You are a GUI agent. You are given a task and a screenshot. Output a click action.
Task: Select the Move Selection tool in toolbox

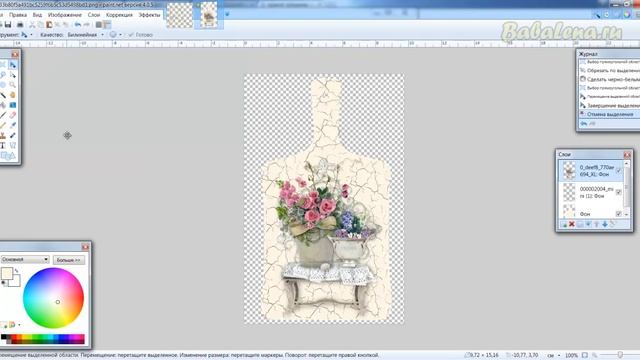coord(13,75)
